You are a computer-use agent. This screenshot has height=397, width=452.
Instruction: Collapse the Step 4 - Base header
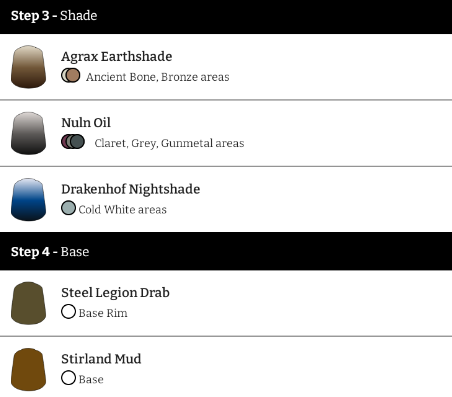coord(226,251)
